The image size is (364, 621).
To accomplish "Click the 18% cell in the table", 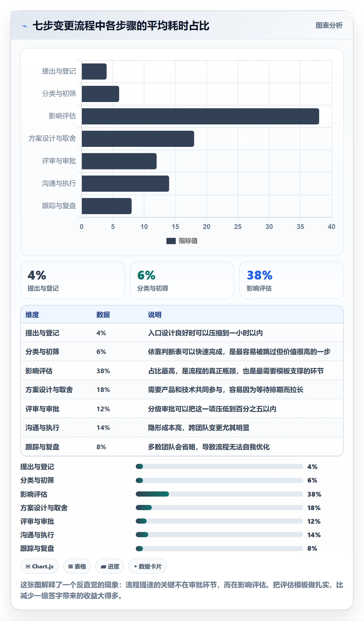I will [x=103, y=390].
